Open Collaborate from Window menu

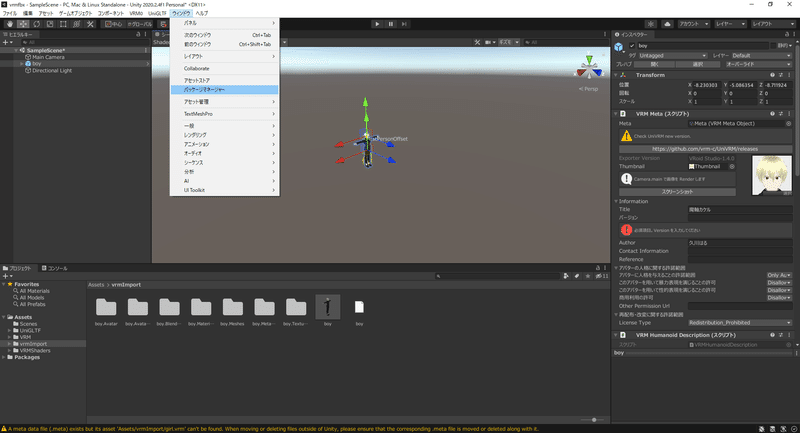pyautogui.click(x=224, y=68)
